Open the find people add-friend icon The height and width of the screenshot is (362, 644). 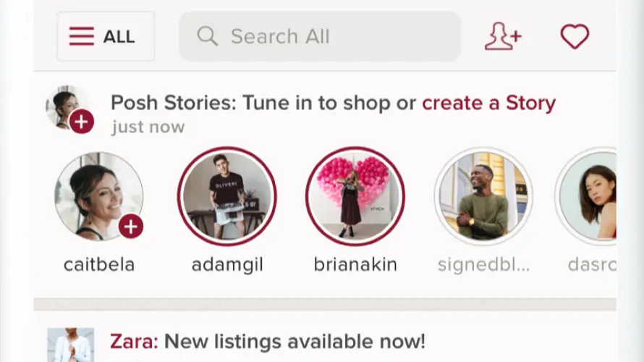click(x=503, y=36)
